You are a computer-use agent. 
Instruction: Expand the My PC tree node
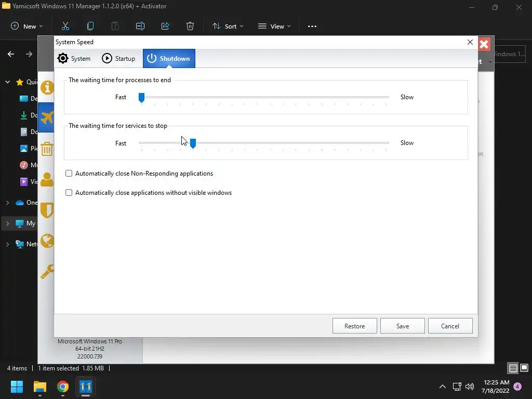pos(7,223)
